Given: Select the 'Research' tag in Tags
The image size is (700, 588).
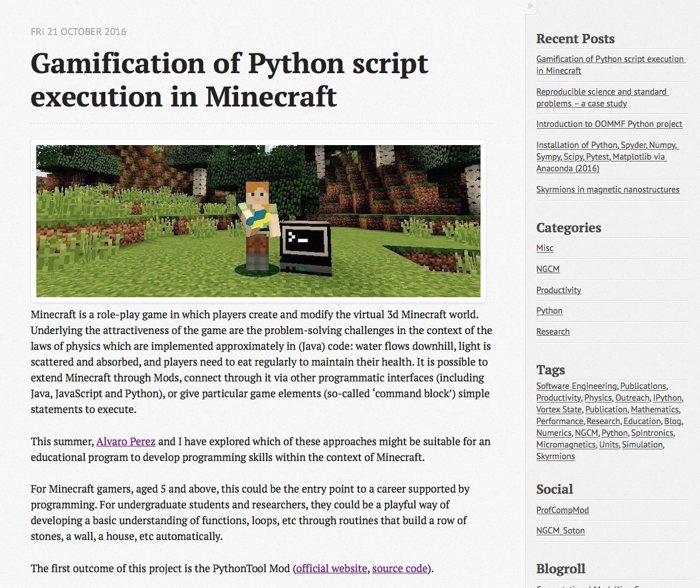Looking at the screenshot, I should pyautogui.click(x=603, y=421).
